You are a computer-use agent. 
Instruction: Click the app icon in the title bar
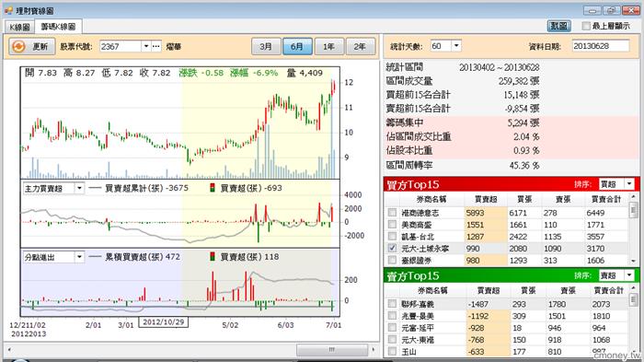[x=8, y=10]
